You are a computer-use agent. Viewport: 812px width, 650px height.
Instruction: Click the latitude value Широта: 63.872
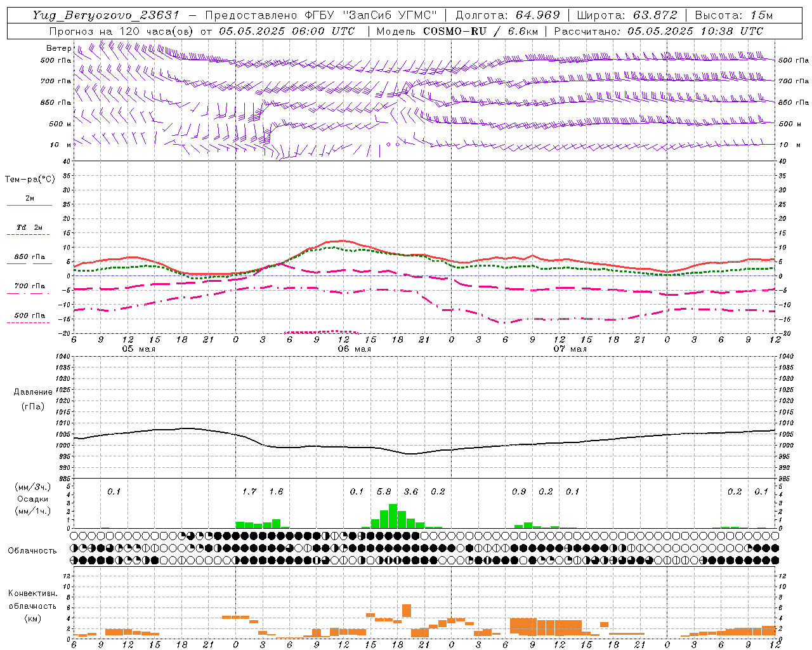(627, 15)
